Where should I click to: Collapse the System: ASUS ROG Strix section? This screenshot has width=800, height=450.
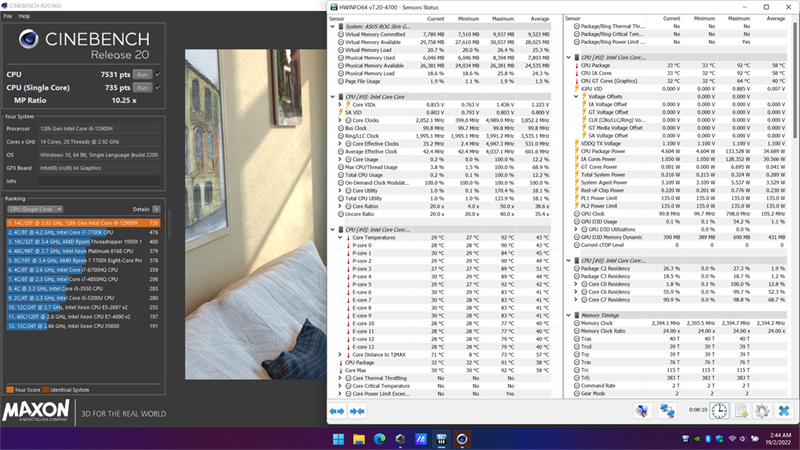click(333, 27)
